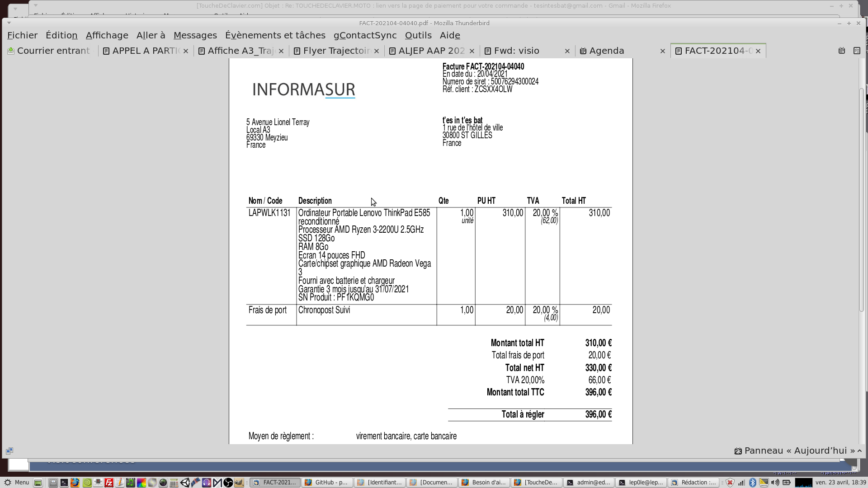Launch FileZilla from the taskbar
868x488 pixels.
pyautogui.click(x=109, y=483)
